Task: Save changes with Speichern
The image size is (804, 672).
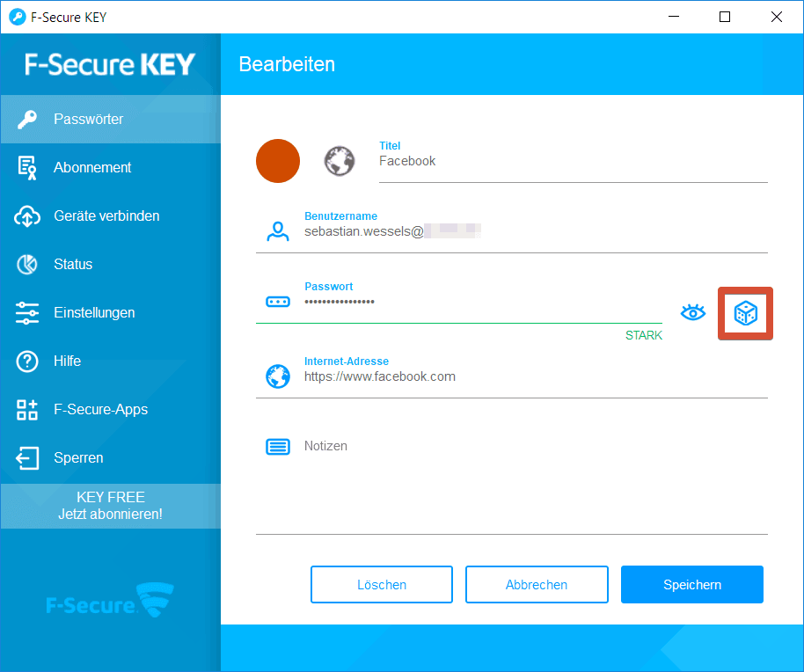Action: 692,584
